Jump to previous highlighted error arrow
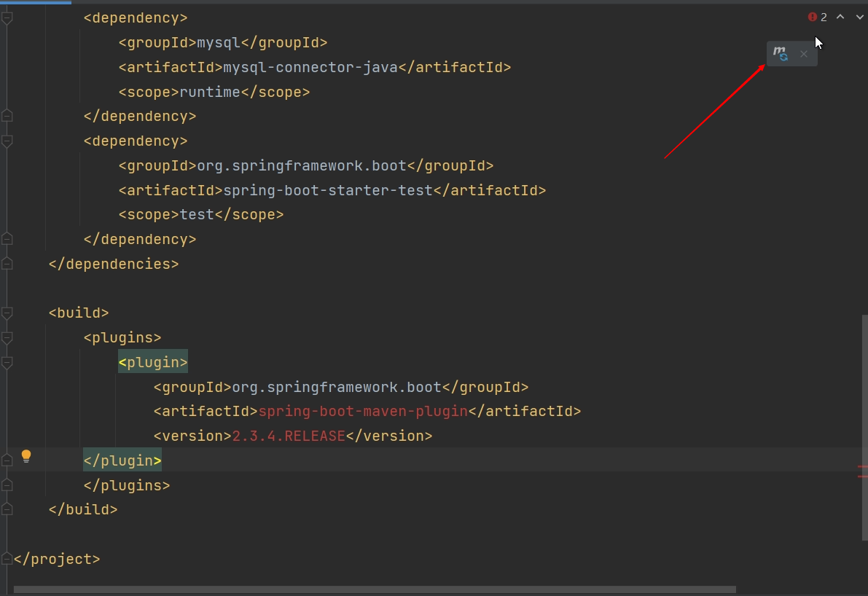Viewport: 868px width, 596px height. click(840, 17)
